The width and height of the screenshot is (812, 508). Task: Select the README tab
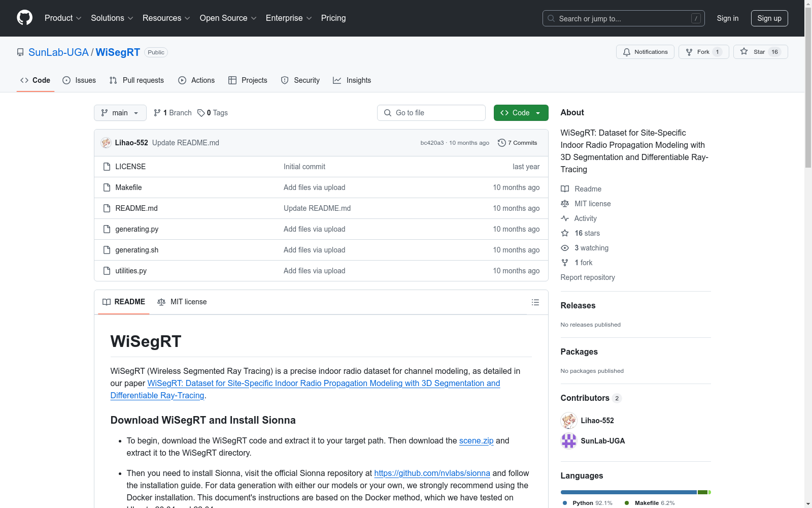tap(124, 302)
